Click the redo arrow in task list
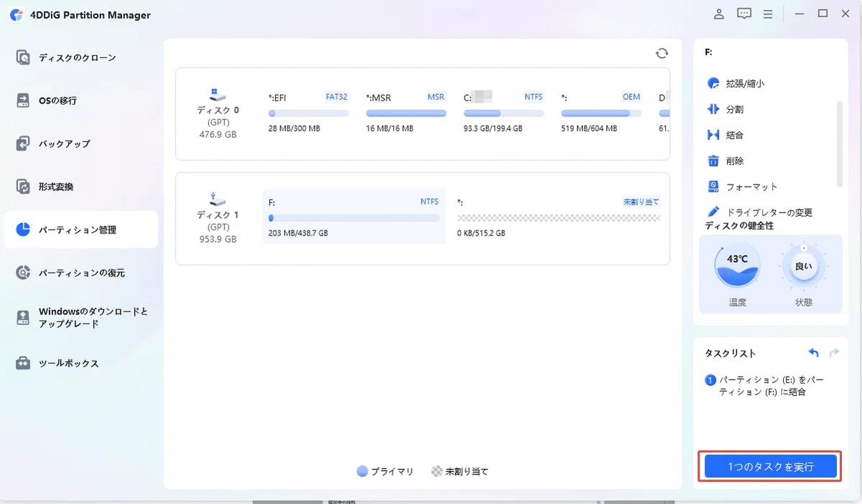The width and height of the screenshot is (862, 504). tap(834, 353)
